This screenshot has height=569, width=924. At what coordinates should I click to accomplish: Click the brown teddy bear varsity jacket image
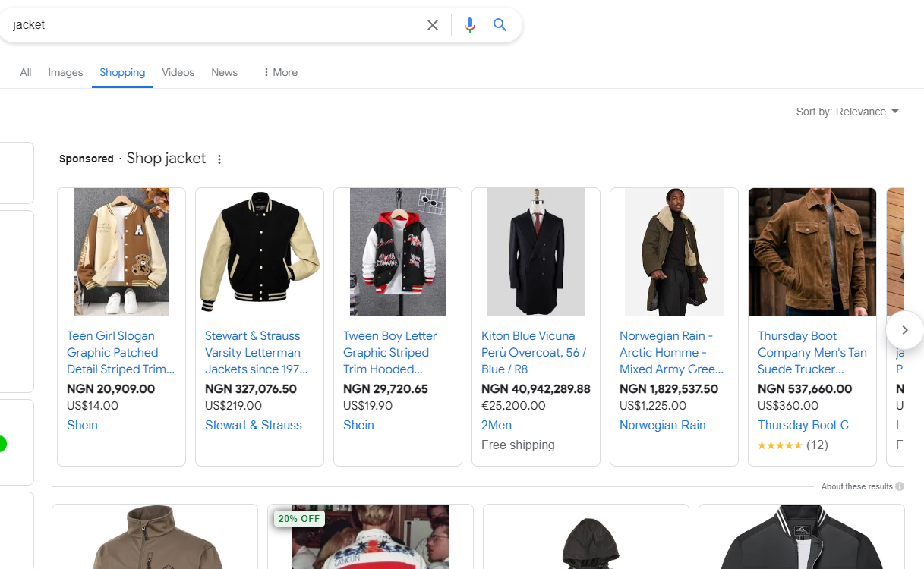(121, 252)
